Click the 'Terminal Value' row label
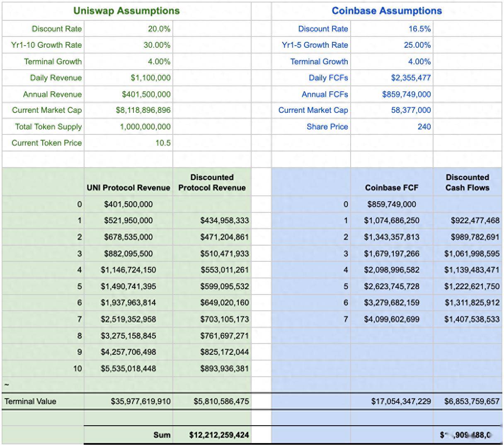 [30, 401]
